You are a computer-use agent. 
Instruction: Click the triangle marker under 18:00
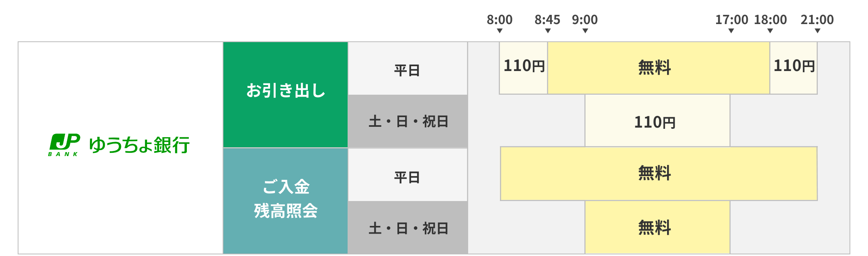tap(770, 31)
